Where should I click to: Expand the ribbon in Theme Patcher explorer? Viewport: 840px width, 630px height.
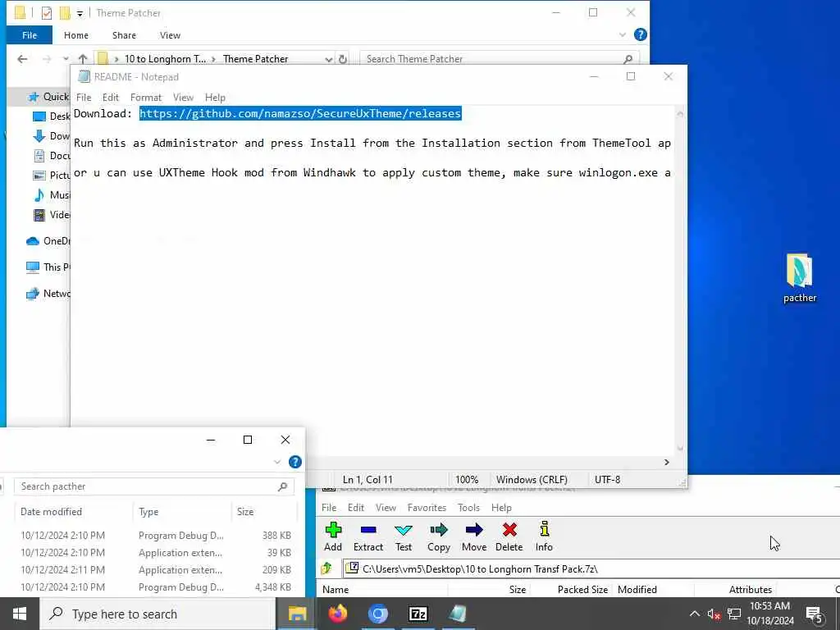(x=623, y=34)
